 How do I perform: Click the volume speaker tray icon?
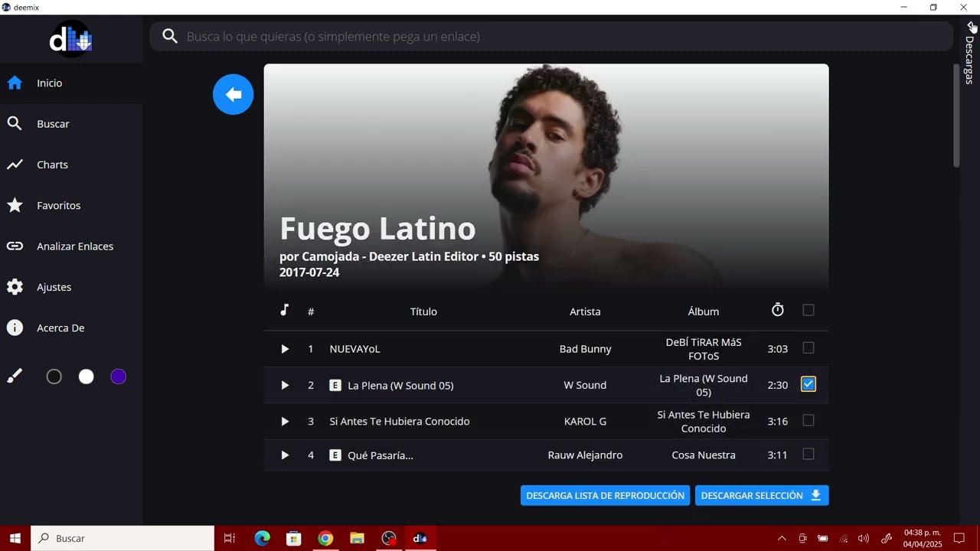coord(864,538)
